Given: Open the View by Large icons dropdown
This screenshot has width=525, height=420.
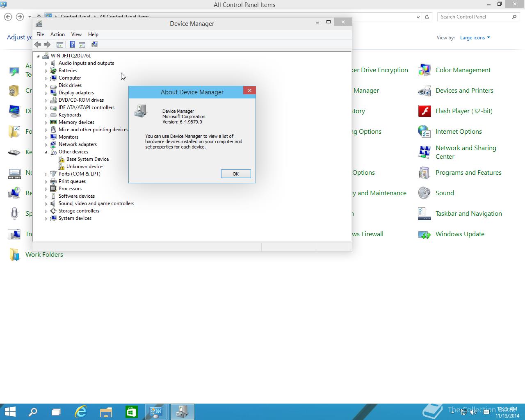Looking at the screenshot, I should coord(475,38).
